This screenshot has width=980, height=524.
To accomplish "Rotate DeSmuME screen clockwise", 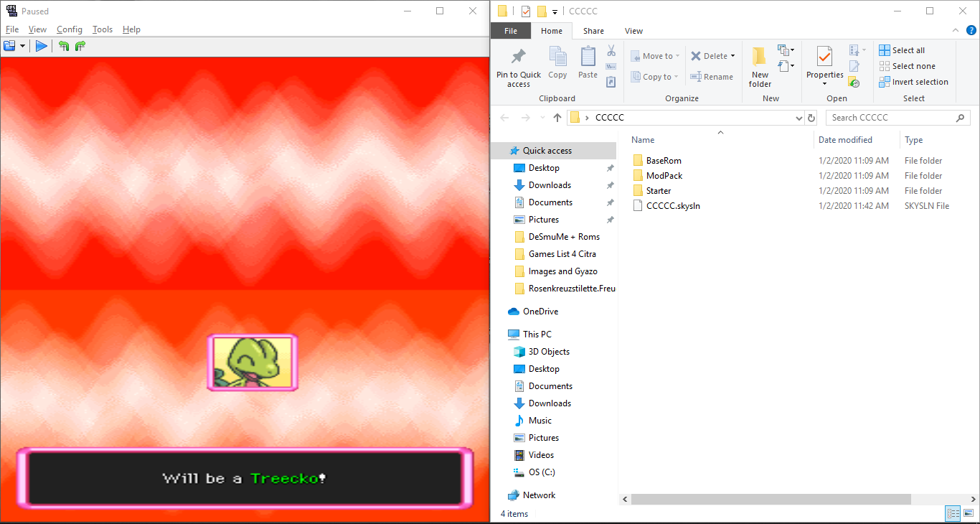I will 80,46.
